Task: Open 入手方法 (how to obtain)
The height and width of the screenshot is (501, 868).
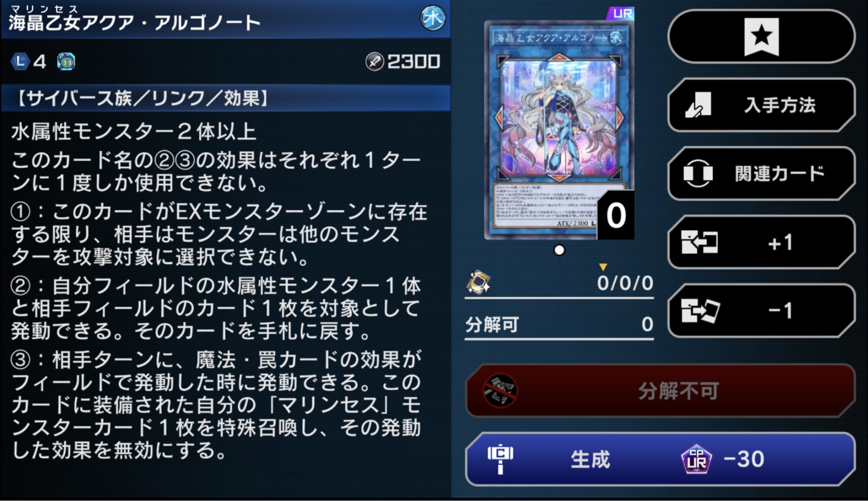Action: [761, 105]
